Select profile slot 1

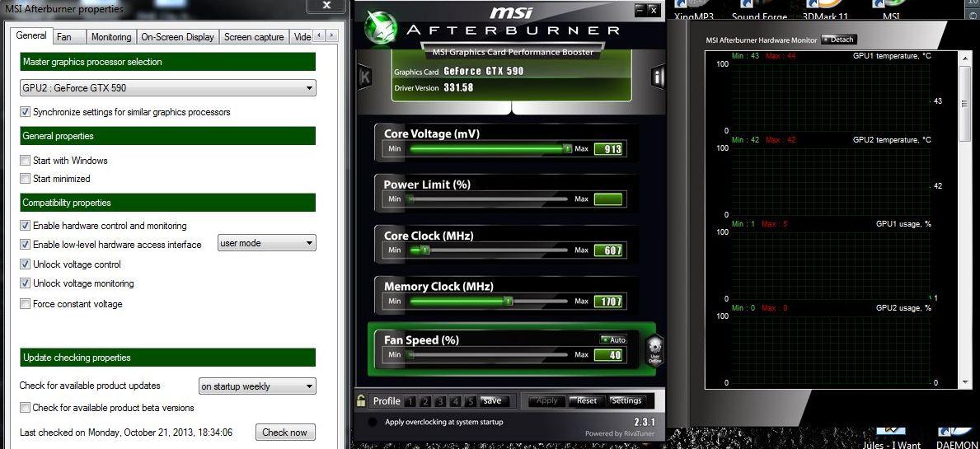410,401
